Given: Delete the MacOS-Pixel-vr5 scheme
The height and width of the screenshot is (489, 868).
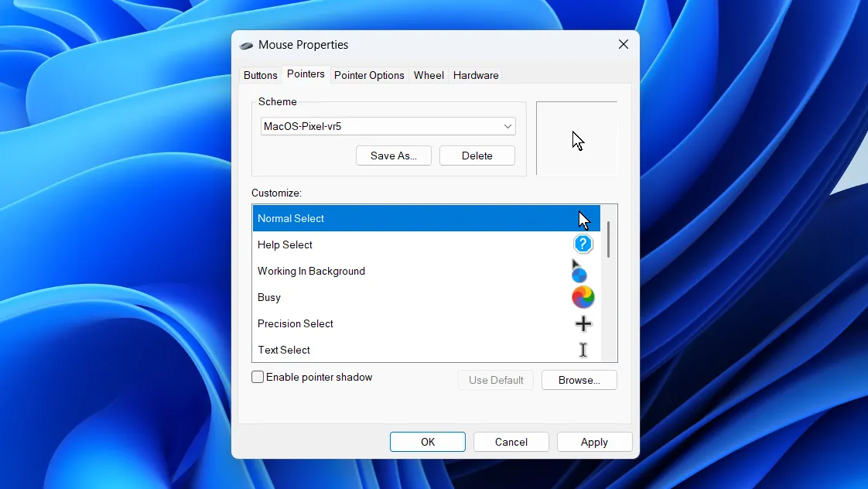Looking at the screenshot, I should tap(477, 156).
